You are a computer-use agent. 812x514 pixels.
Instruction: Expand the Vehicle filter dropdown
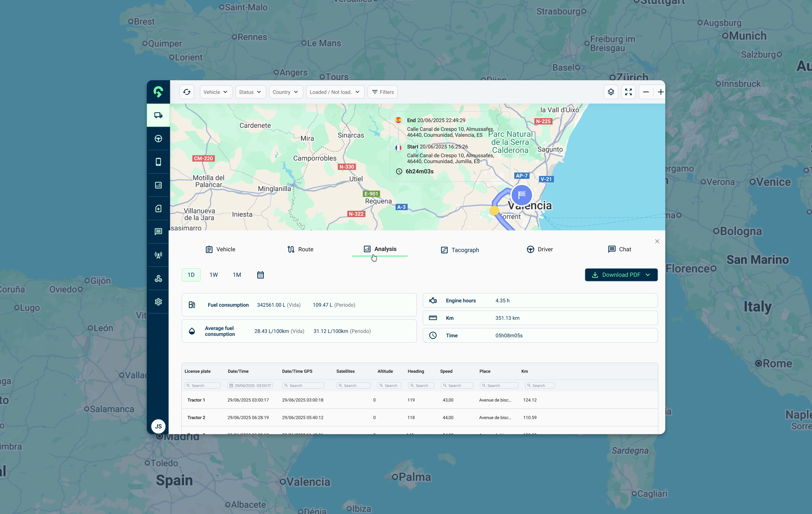point(216,92)
